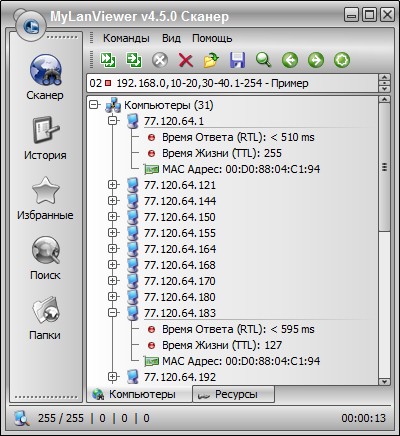
Task: Click the red icon beside RTL < 510 ms
Action: (151, 137)
